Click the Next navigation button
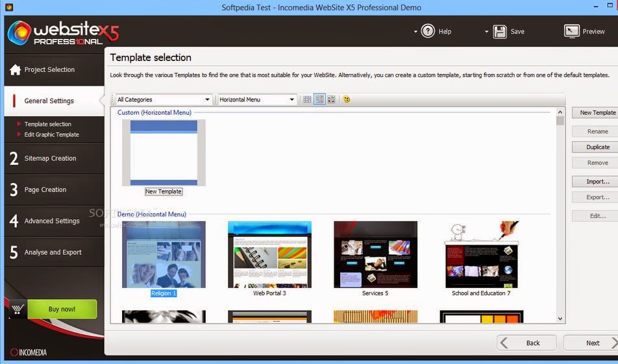 (591, 343)
